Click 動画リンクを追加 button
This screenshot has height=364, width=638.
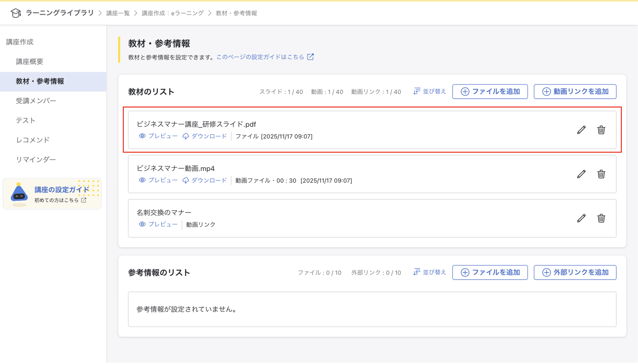point(575,92)
